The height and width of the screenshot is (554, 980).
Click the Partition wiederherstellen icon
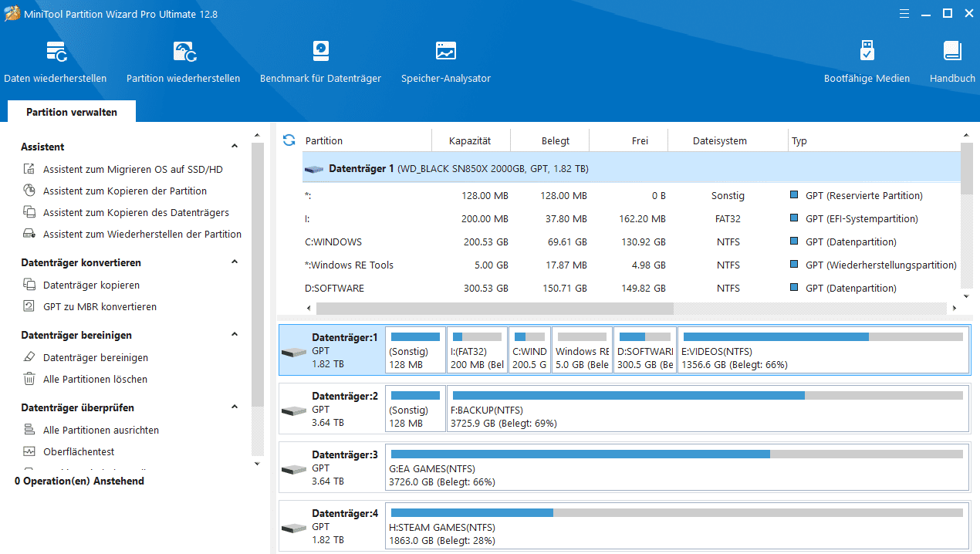tap(184, 52)
